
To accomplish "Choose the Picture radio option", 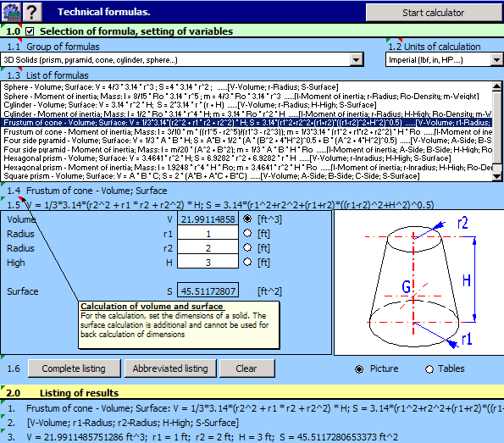I will 359,369.
